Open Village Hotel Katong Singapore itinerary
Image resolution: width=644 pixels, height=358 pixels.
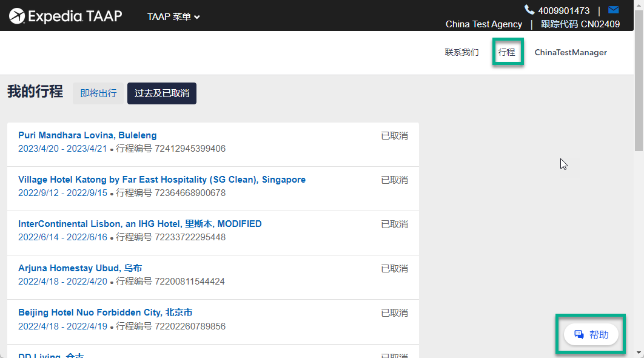click(x=162, y=180)
